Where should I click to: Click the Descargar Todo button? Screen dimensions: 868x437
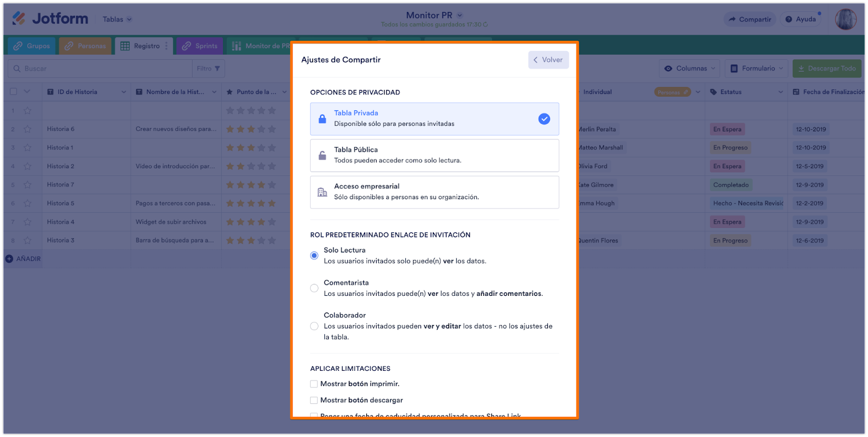pyautogui.click(x=827, y=68)
